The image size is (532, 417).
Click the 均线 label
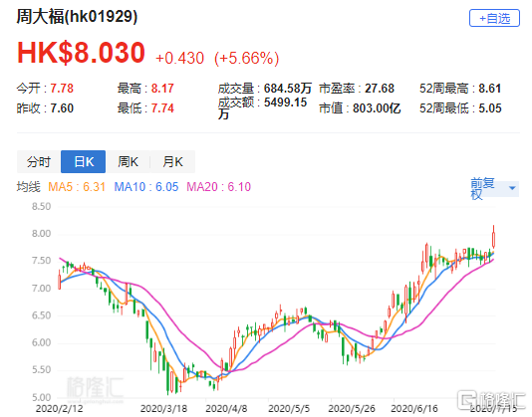coord(29,187)
